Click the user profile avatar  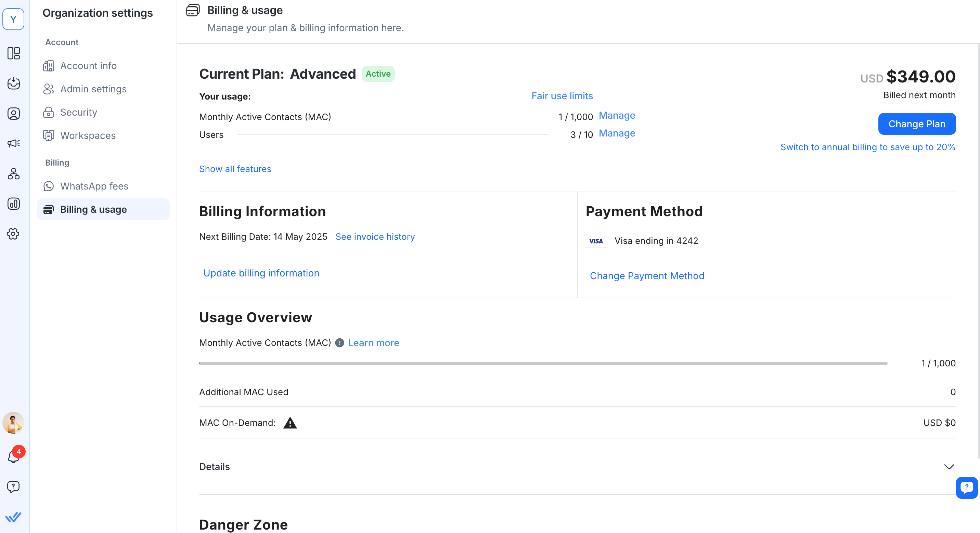coord(14,423)
